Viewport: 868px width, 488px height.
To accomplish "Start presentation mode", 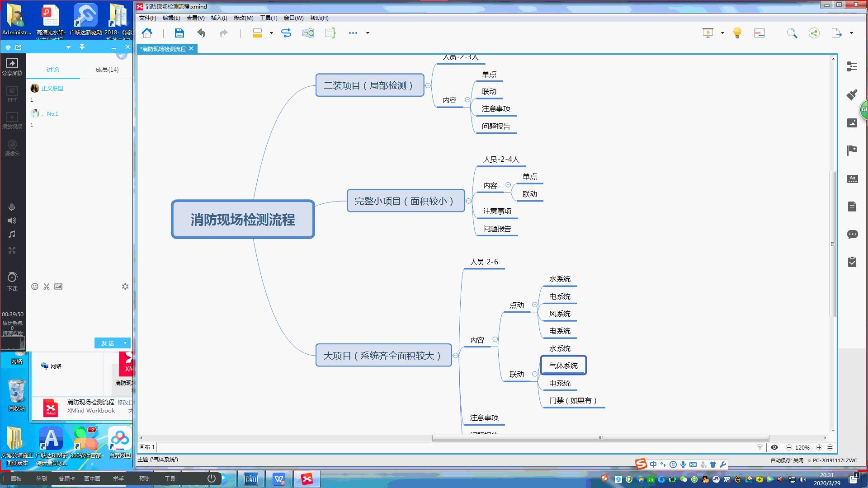I will [x=708, y=33].
